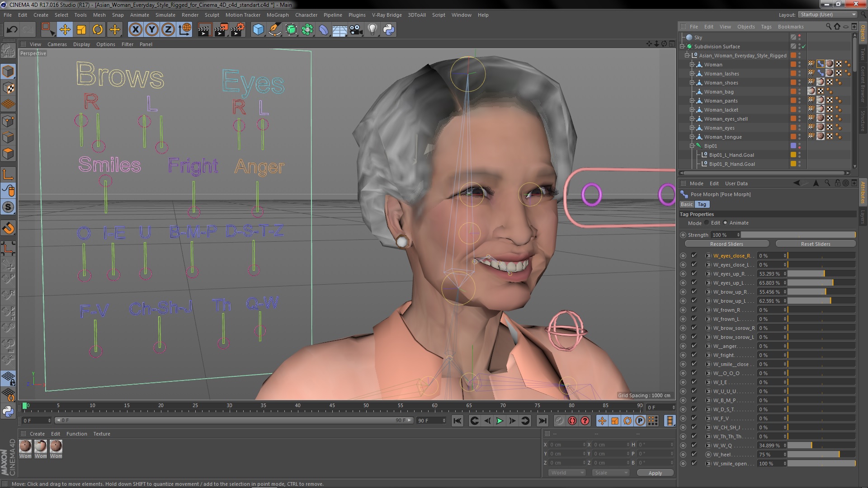Open Attributes User Data menu
This screenshot has height=488, width=868.
(x=736, y=183)
